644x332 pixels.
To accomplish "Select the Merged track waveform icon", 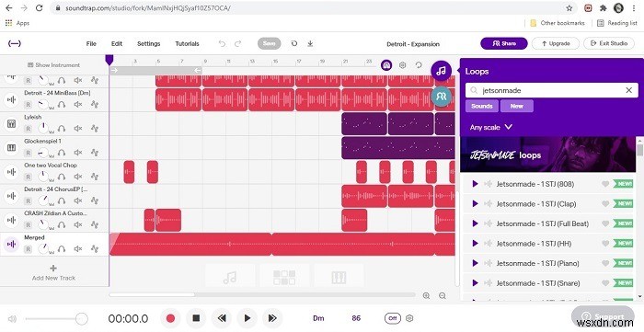I will click(x=11, y=245).
